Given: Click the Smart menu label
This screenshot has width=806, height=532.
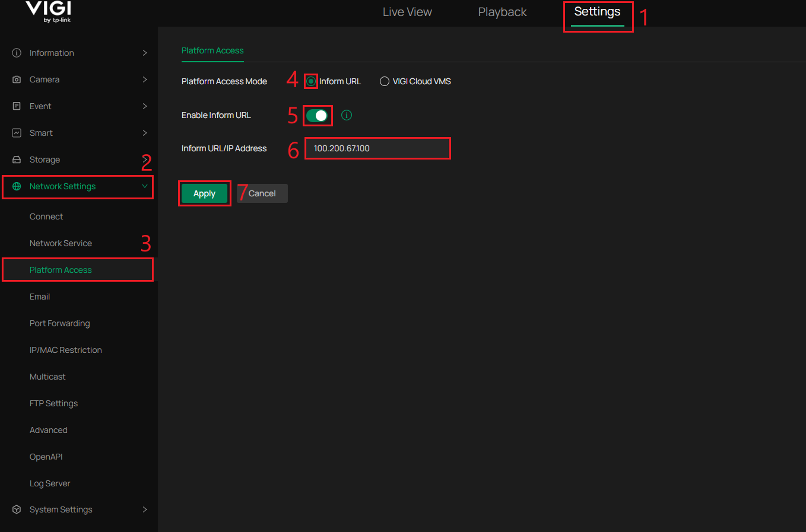Looking at the screenshot, I should pyautogui.click(x=41, y=133).
